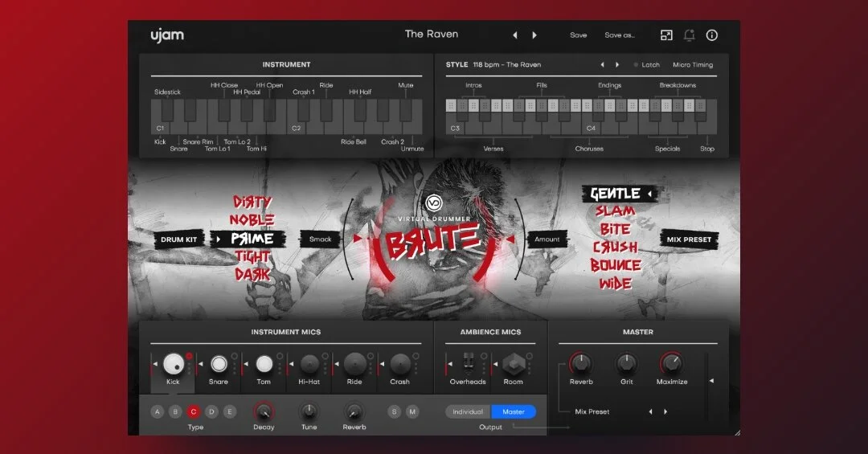Open Micro Timing settings
The width and height of the screenshot is (868, 454).
[693, 65]
